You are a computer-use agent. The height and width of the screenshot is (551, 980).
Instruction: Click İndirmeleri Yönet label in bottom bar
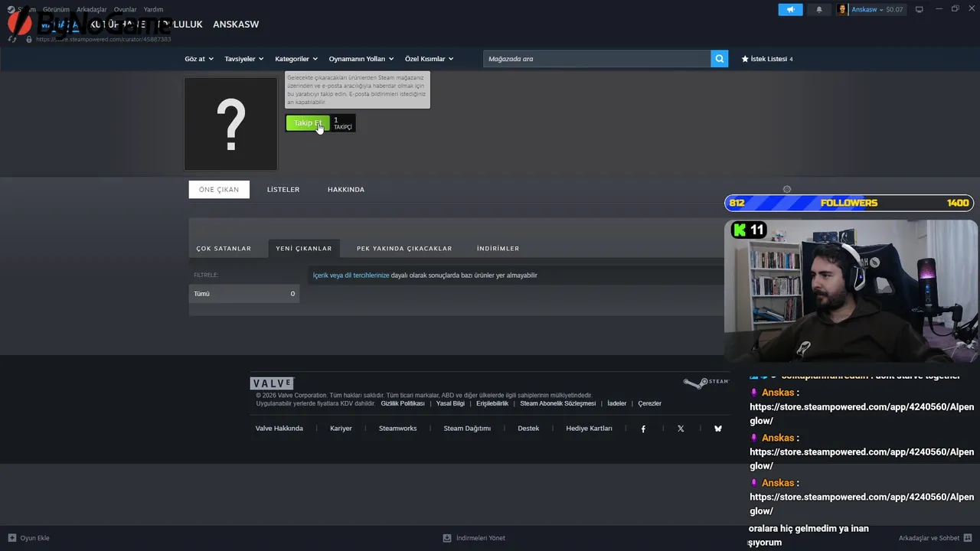(481, 538)
